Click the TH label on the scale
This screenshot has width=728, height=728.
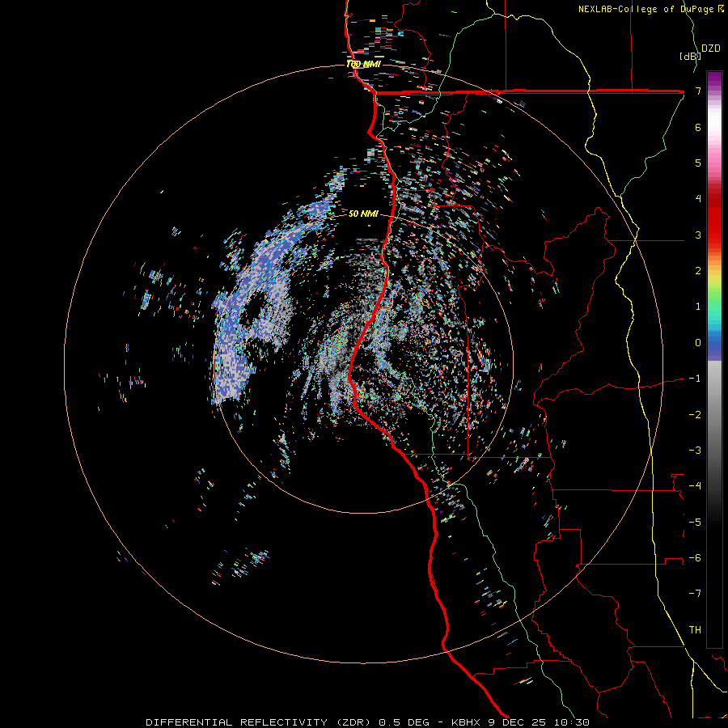tap(695, 629)
